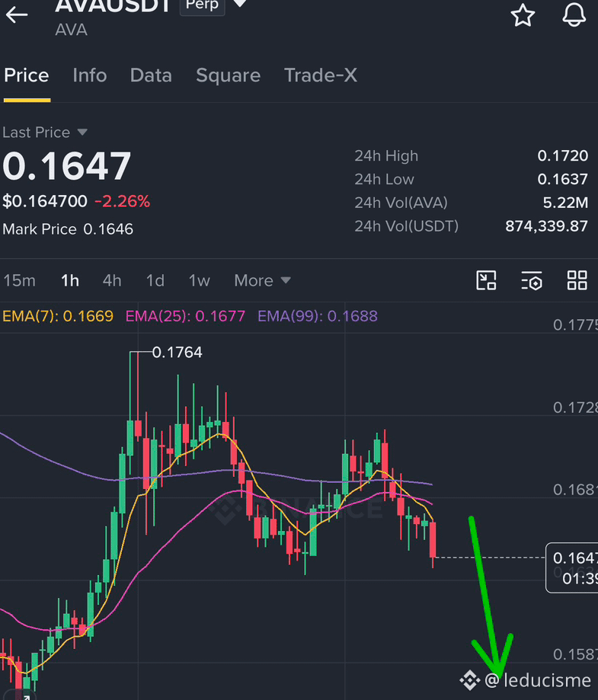
Task: Switch to the Info tab
Action: [x=90, y=75]
